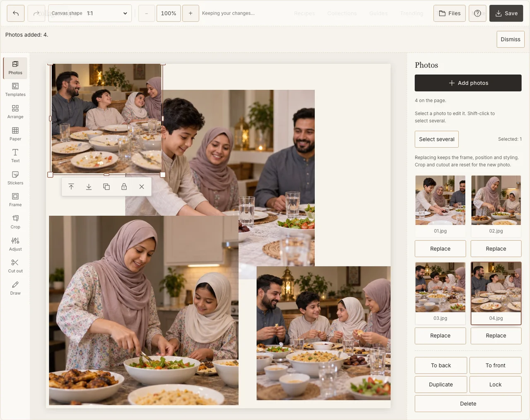Open the Templates sidebar tool

pos(15,90)
